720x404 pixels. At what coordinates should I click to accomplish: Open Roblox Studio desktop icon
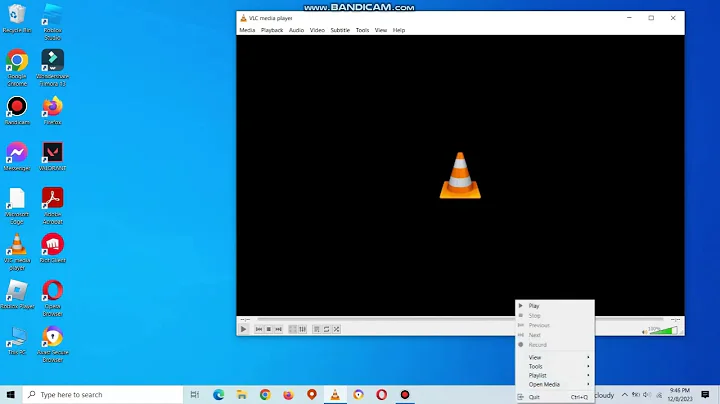(x=52, y=22)
